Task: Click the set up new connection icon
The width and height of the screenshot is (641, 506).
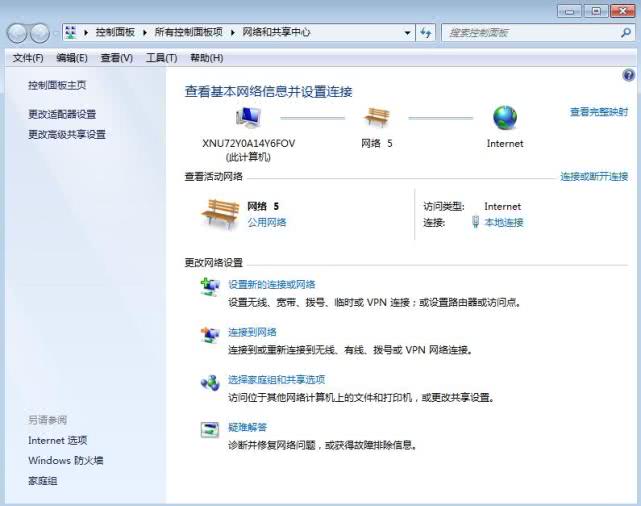Action: point(210,287)
